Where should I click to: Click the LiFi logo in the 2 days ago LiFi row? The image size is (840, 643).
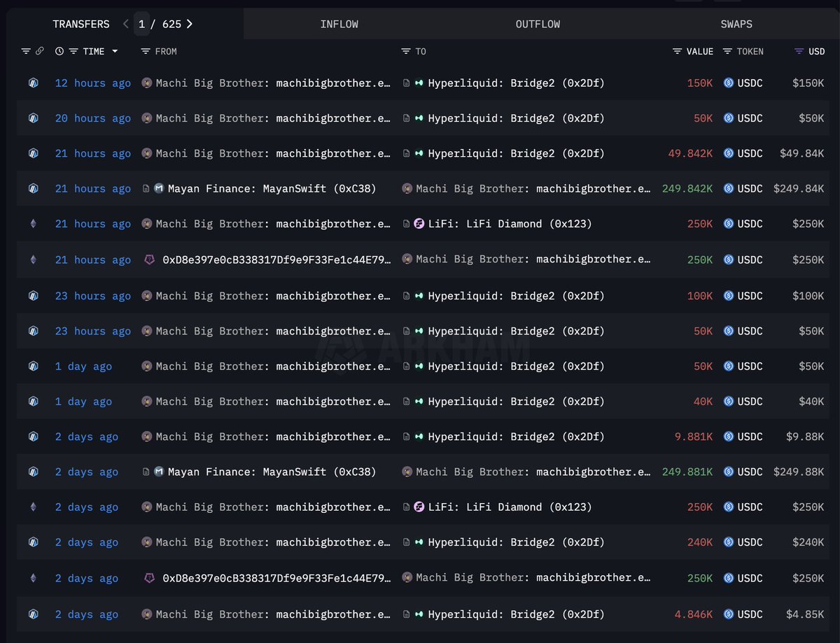[x=419, y=507]
